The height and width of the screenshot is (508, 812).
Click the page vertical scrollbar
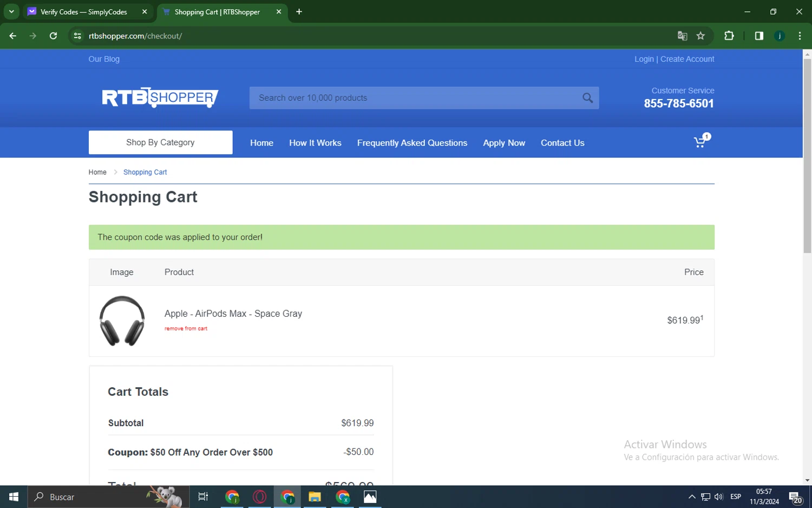click(x=807, y=156)
